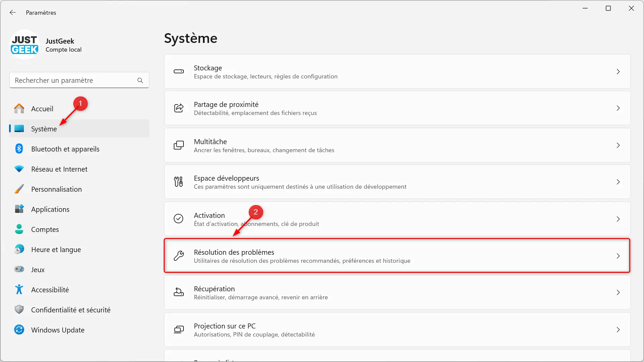Click the Accueil house icon
644x362 pixels.
(19, 109)
